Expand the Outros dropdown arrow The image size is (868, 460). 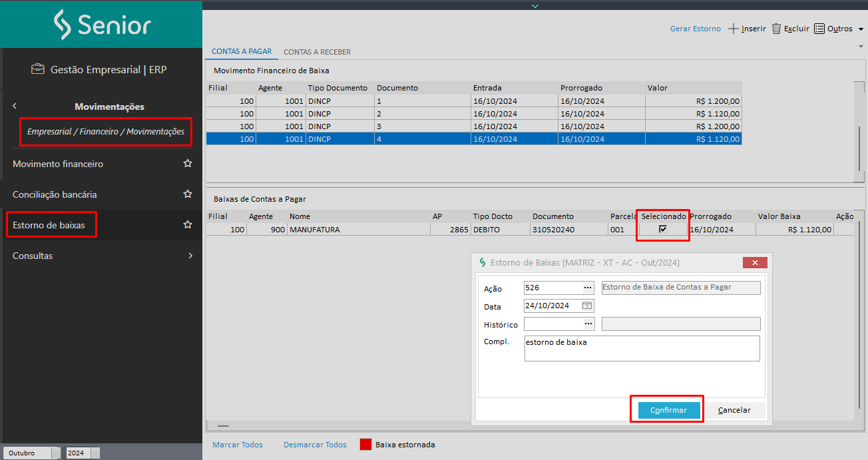861,29
